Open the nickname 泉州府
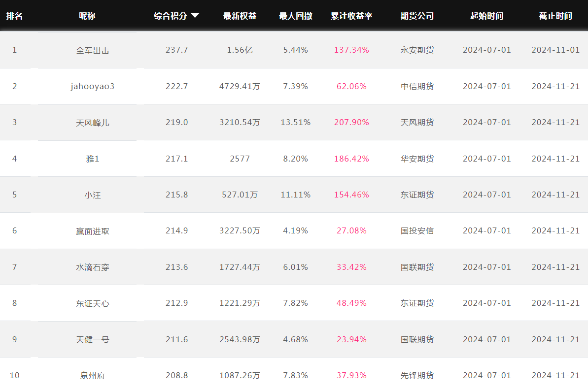 [93, 375]
